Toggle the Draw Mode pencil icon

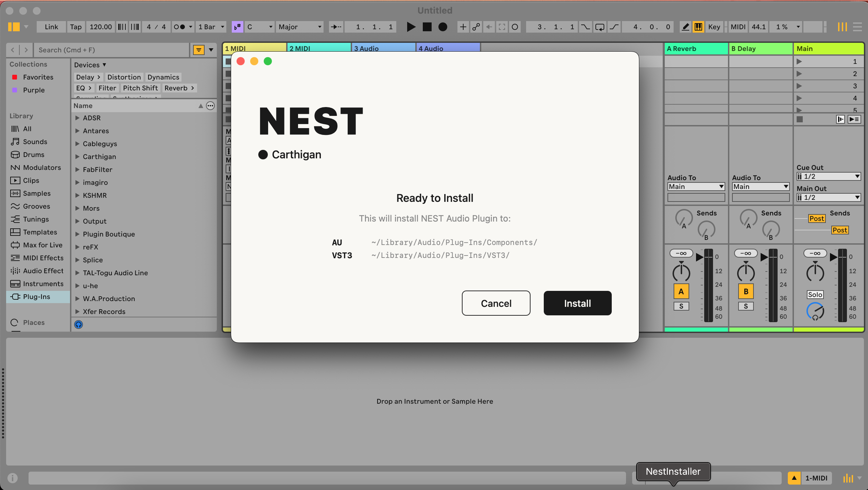685,27
